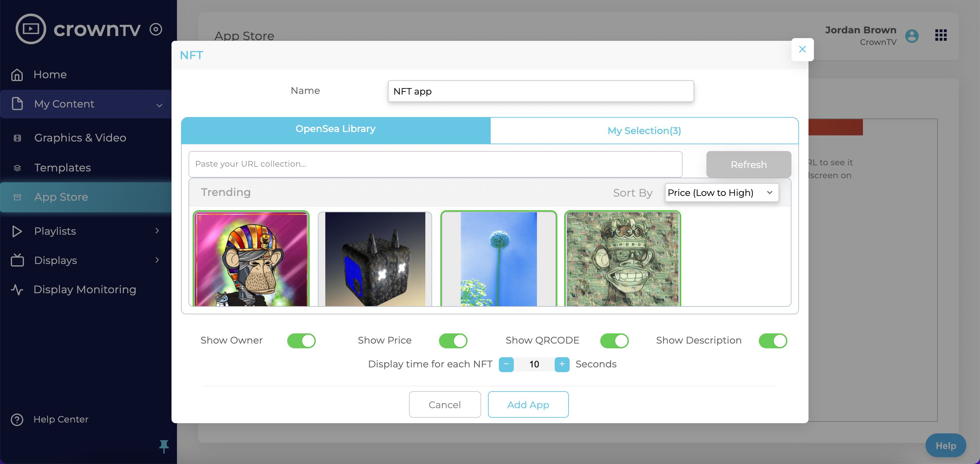This screenshot has width=980, height=464.
Task: Expand the Displays submenu arrow
Action: point(157,260)
